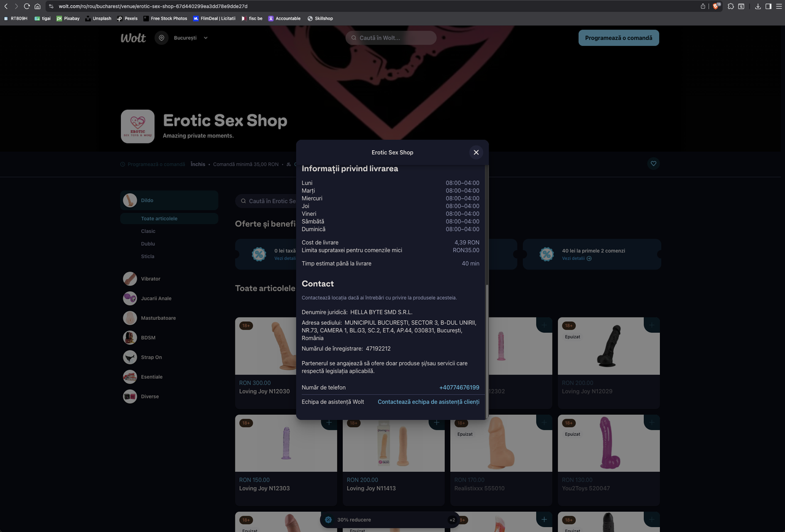Click the BDSM category icon
The height and width of the screenshot is (532, 785).
130,338
